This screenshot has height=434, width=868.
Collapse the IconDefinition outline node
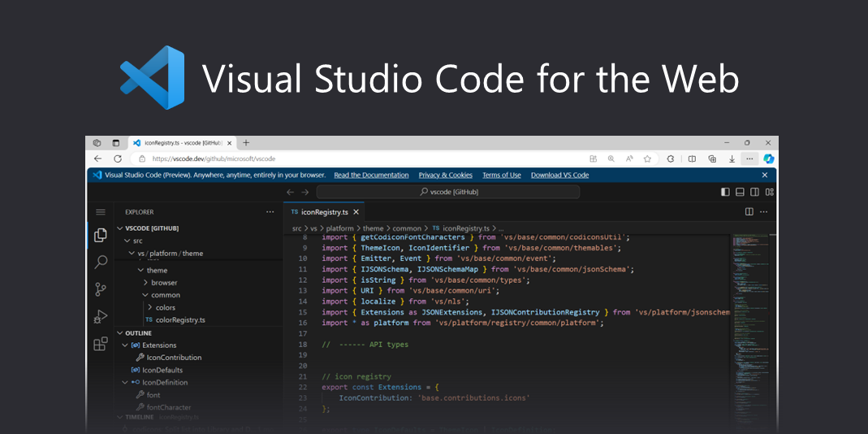tap(125, 382)
